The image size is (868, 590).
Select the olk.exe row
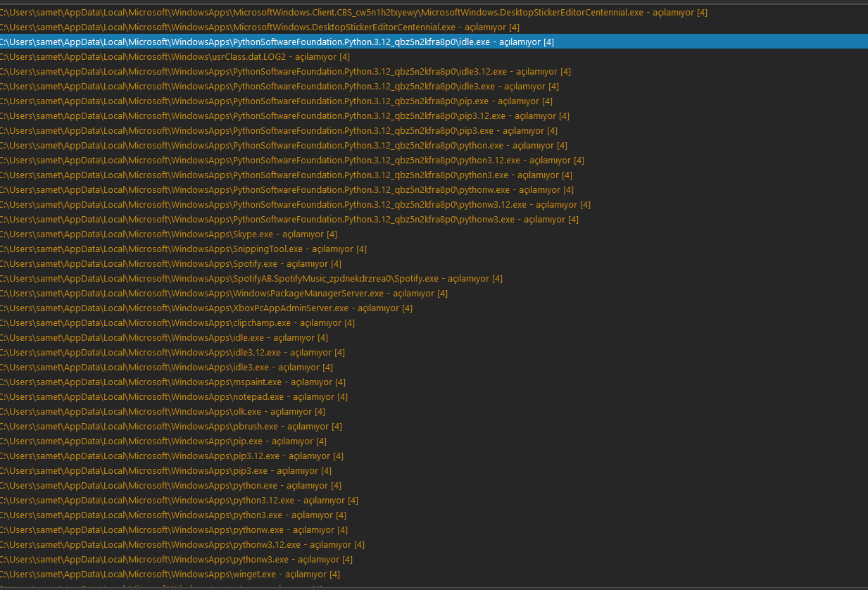point(434,411)
